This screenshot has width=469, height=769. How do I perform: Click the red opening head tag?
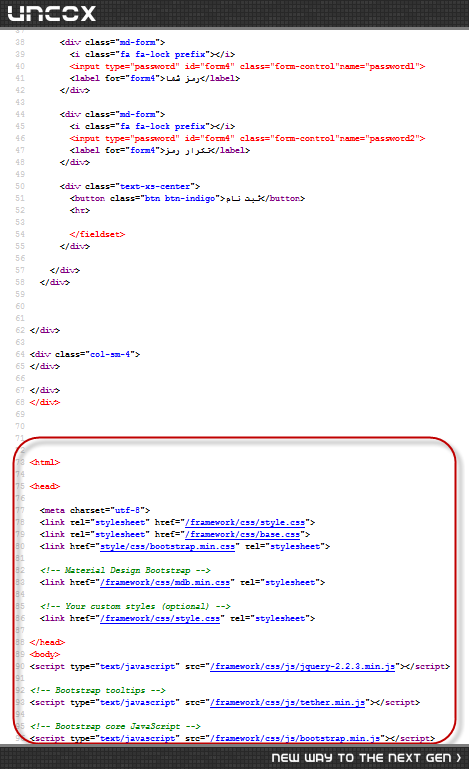tap(45, 487)
